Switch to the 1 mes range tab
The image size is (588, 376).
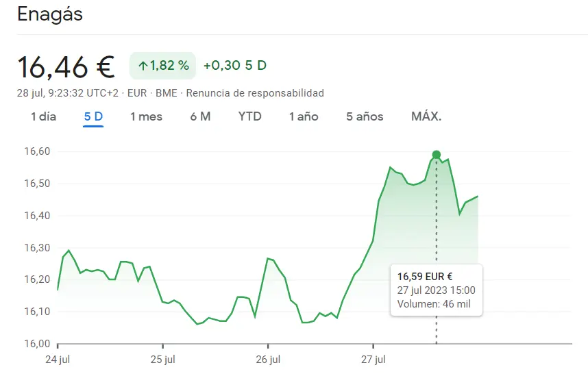146,116
